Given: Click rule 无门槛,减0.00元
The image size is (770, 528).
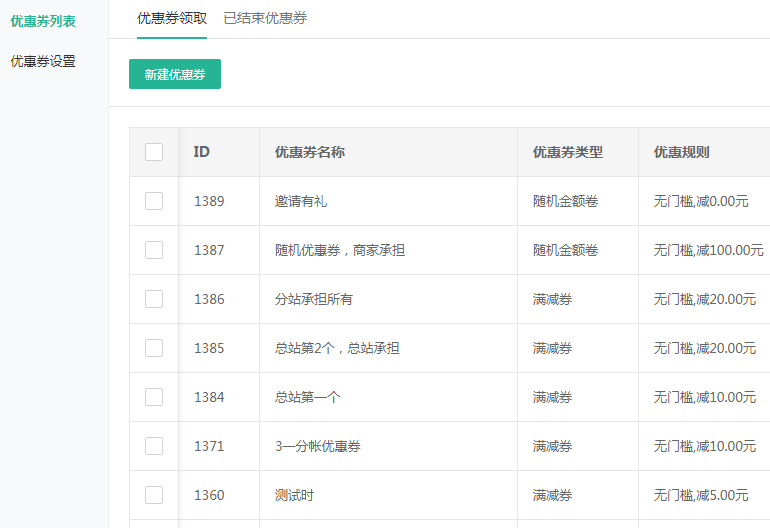Looking at the screenshot, I should pos(701,201).
